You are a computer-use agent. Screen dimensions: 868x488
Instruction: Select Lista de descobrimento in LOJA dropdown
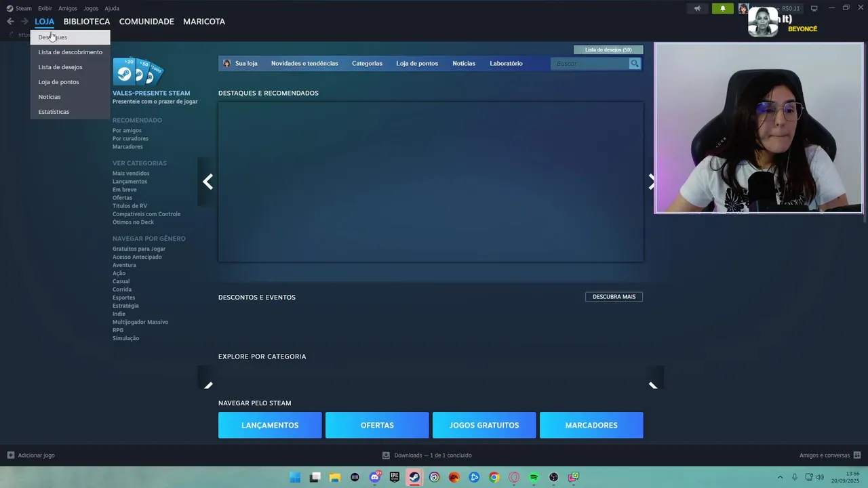point(70,52)
